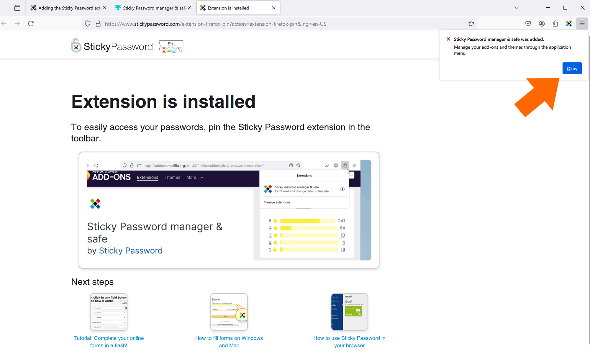Open How to fill forms on Windows link

[x=229, y=342]
